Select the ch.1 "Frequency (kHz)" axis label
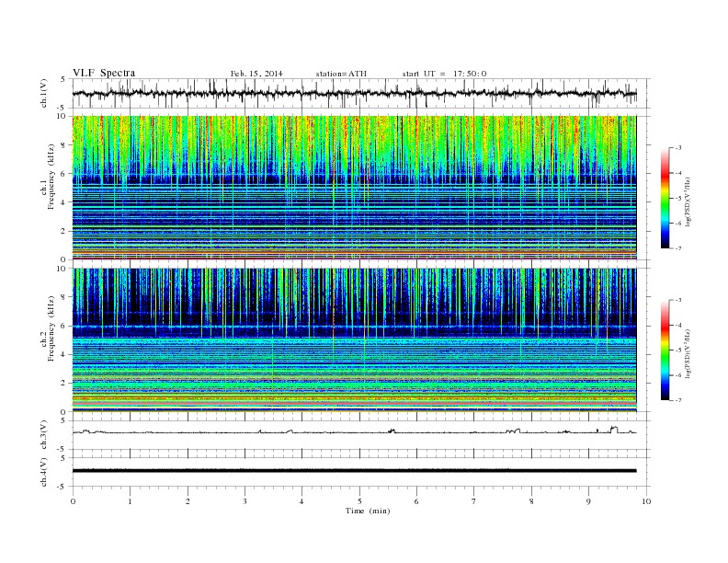 point(51,177)
